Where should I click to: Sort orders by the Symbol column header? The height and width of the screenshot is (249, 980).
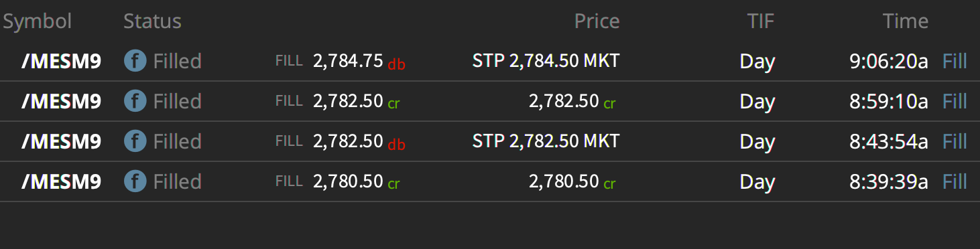click(38, 21)
